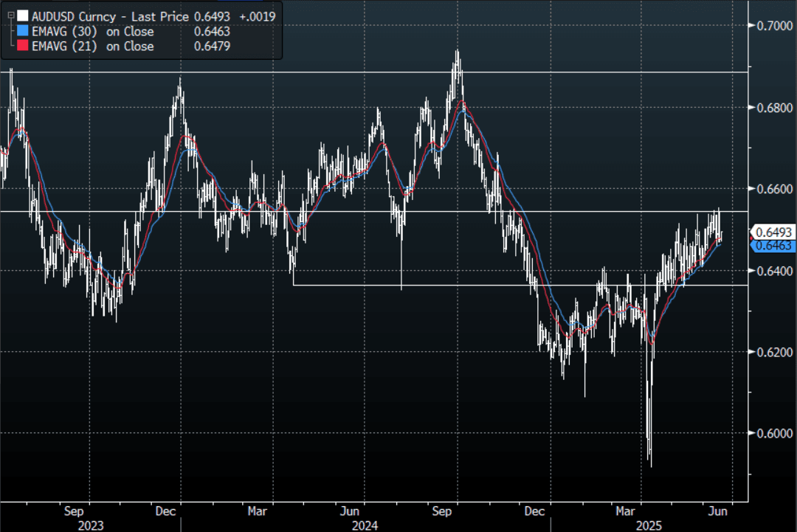Click the +.0019 price change in legend
This screenshot has height=532, width=797.
[x=258, y=15]
